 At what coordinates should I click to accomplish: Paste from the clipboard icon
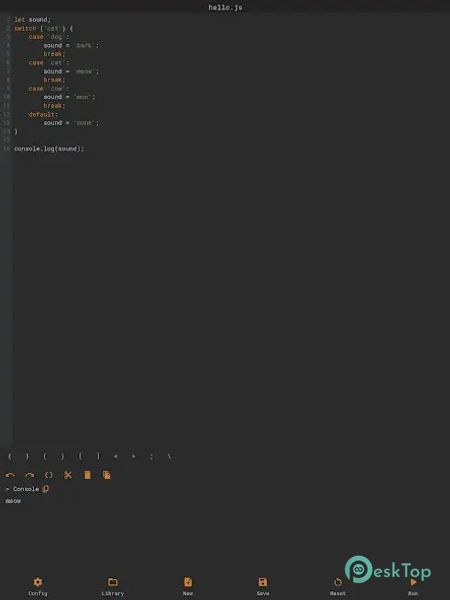point(87,475)
